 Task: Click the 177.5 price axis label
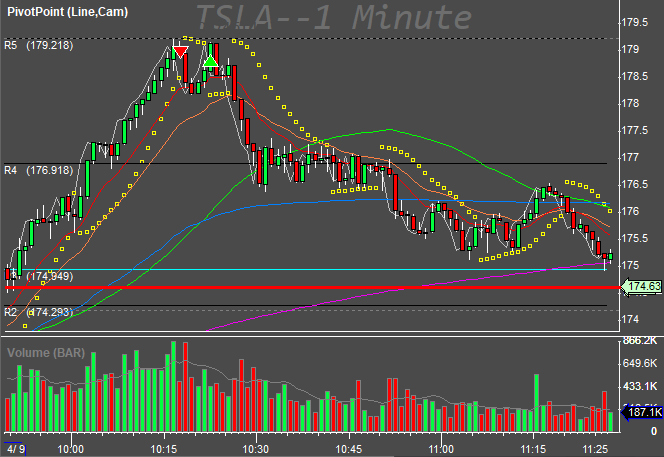[634, 130]
